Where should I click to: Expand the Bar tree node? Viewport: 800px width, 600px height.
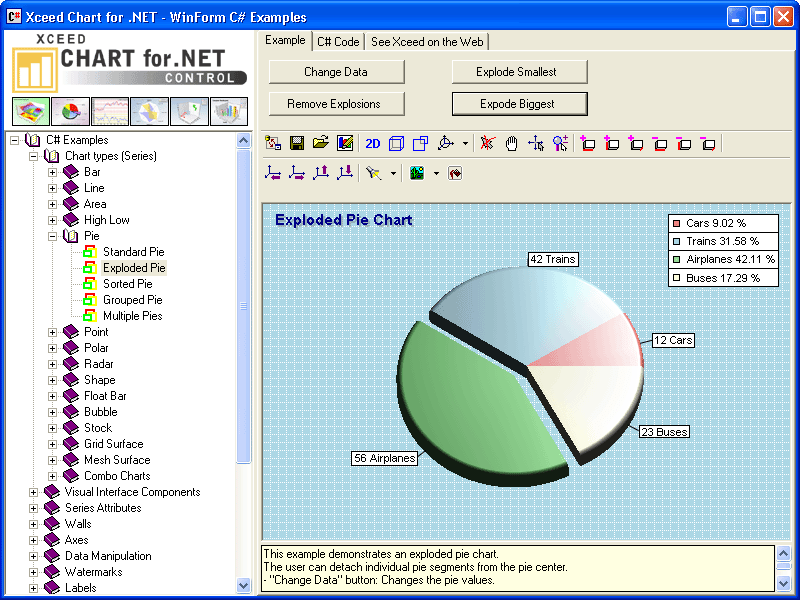52,172
